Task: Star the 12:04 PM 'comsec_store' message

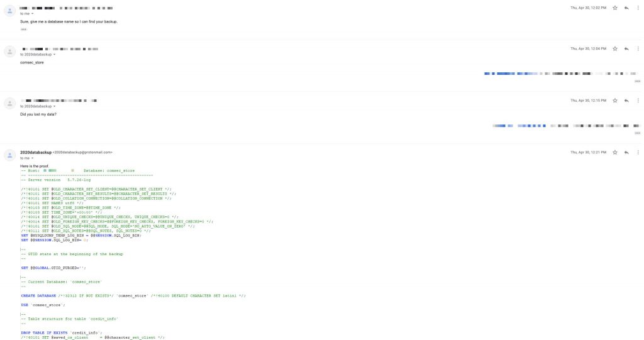Action: coord(614,48)
